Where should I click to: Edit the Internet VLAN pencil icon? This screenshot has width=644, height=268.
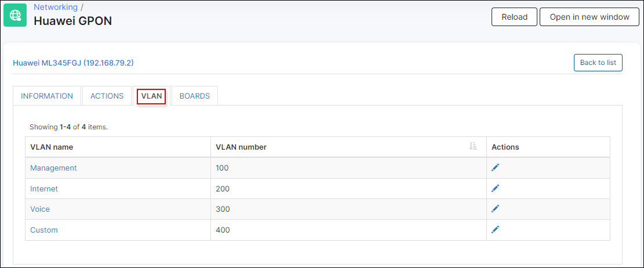pyautogui.click(x=496, y=189)
